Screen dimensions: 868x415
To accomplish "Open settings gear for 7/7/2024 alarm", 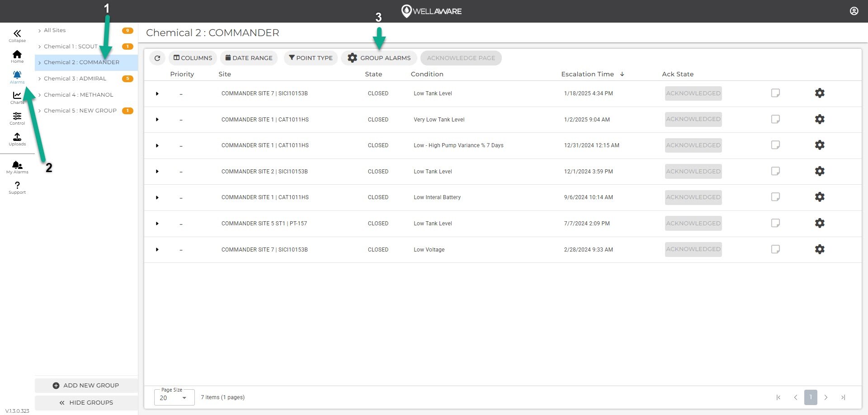I will point(820,223).
